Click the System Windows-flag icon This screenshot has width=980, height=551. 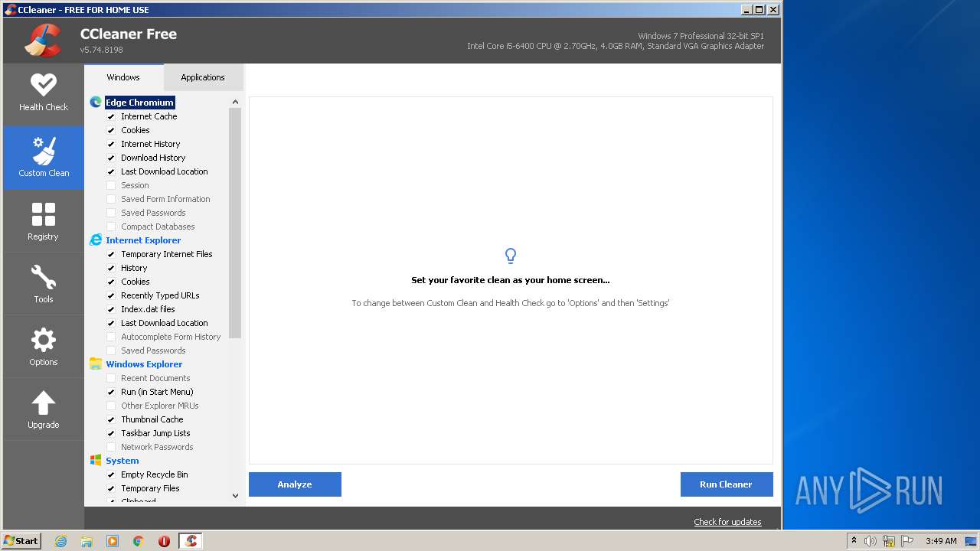(96, 461)
